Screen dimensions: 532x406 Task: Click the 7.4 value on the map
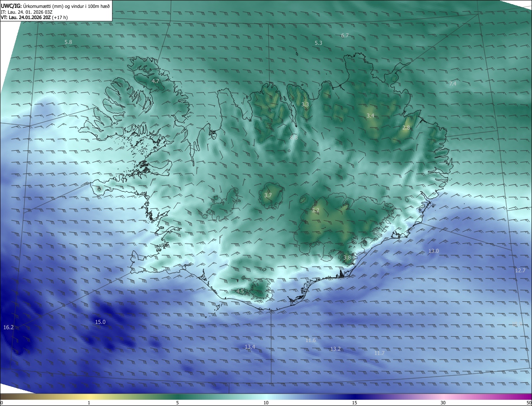(x=453, y=84)
